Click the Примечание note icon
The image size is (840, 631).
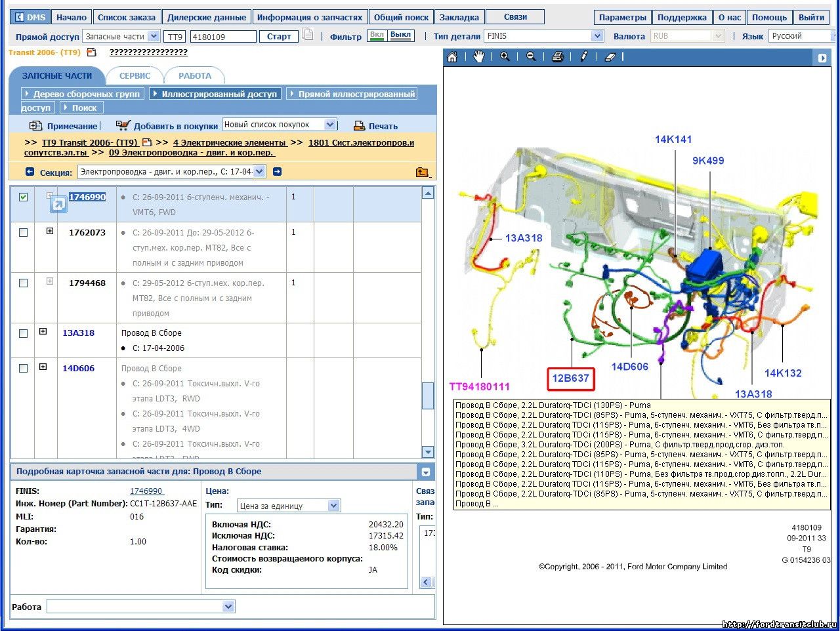coord(35,126)
